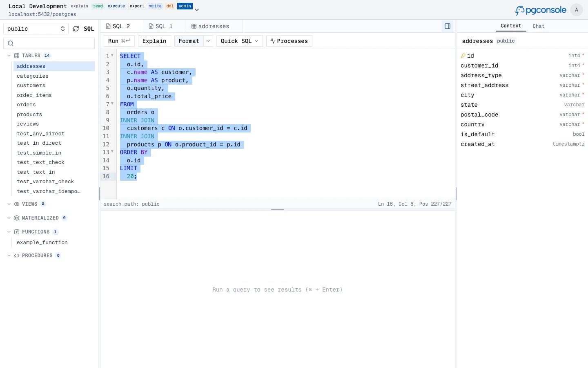Click the postal_code column row
This screenshot has height=368, width=588.
point(523,114)
